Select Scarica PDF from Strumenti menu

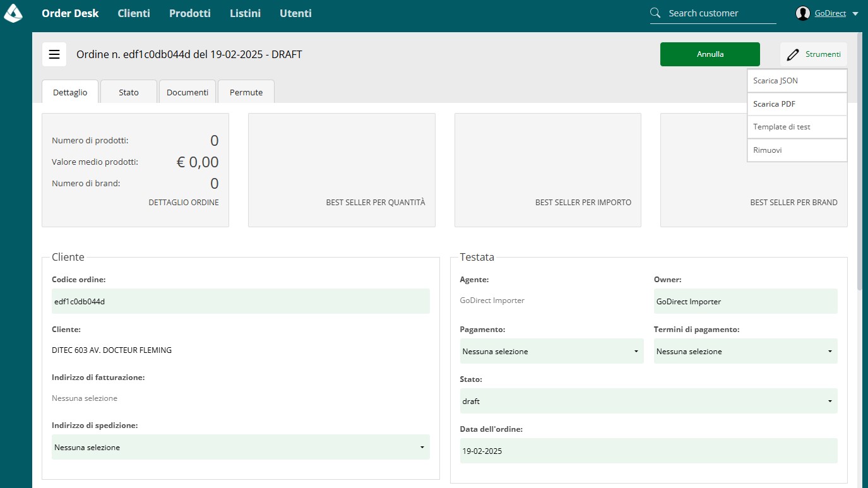pyautogui.click(x=797, y=104)
